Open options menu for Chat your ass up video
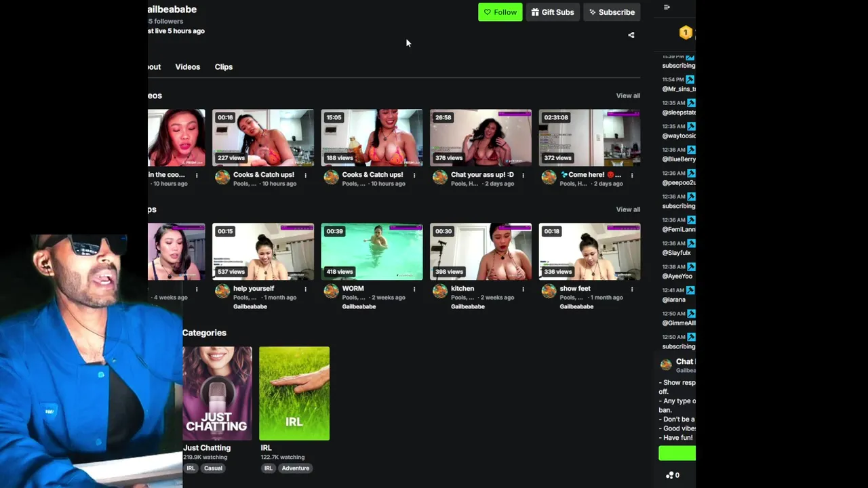The width and height of the screenshot is (868, 488). pyautogui.click(x=523, y=176)
